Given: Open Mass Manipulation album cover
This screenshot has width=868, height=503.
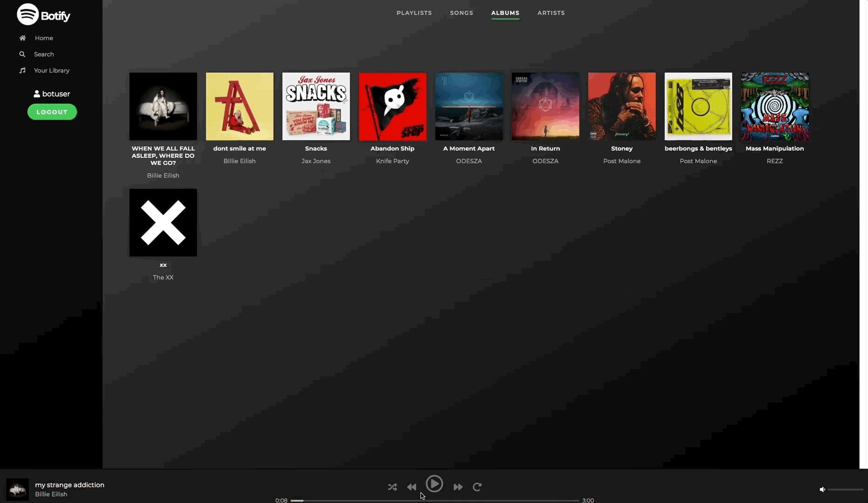Looking at the screenshot, I should 775,106.
